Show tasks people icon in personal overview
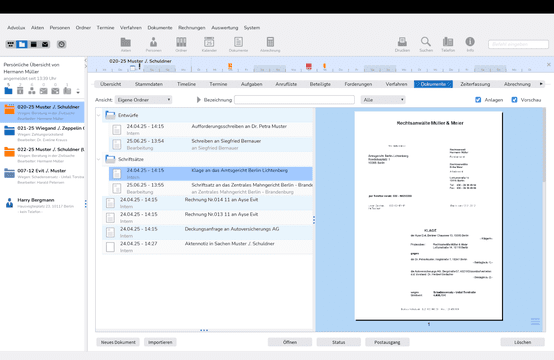This screenshot has width=554, height=360. [x=32, y=91]
